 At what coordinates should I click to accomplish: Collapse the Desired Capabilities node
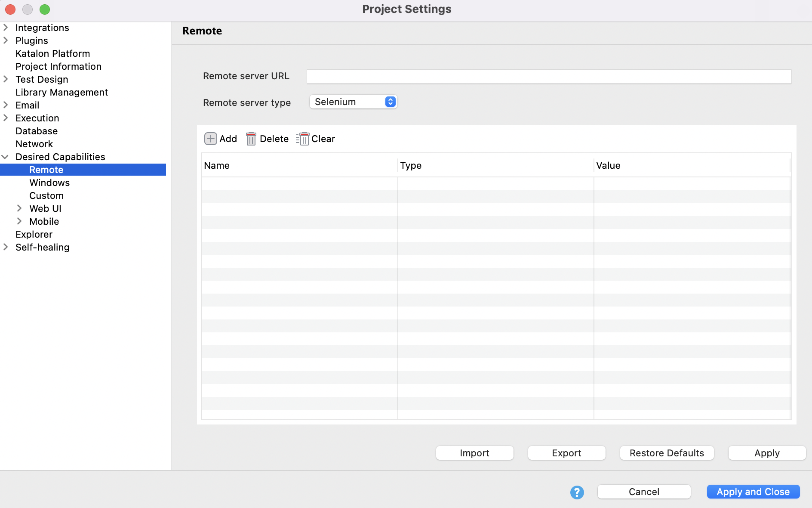(6, 157)
